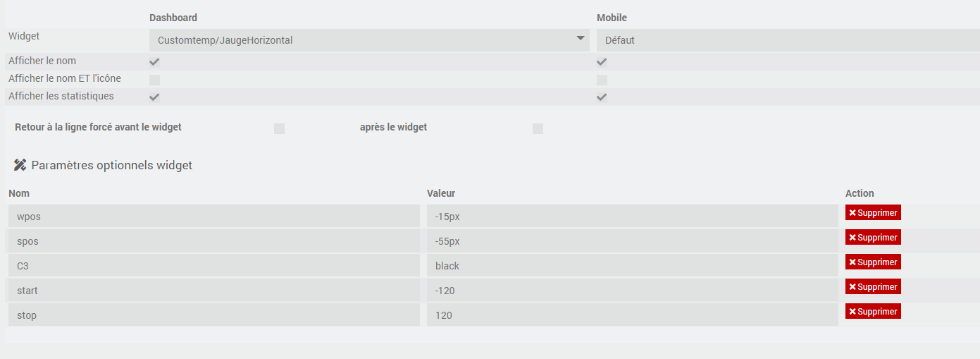Image resolution: width=980 pixels, height=359 pixels.
Task: Select the start name input field
Action: click(x=213, y=291)
